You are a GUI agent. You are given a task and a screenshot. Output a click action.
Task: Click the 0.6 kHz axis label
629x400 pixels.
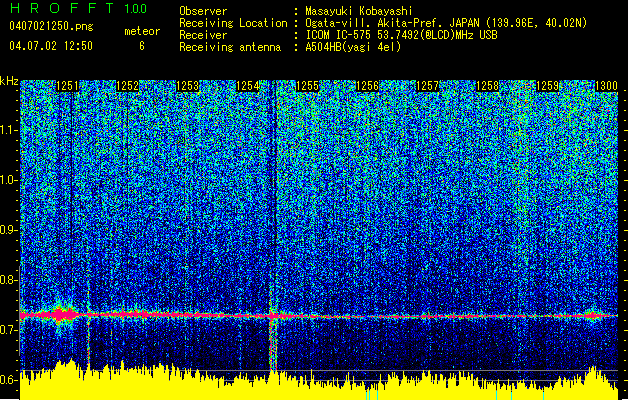pyautogui.click(x=9, y=380)
